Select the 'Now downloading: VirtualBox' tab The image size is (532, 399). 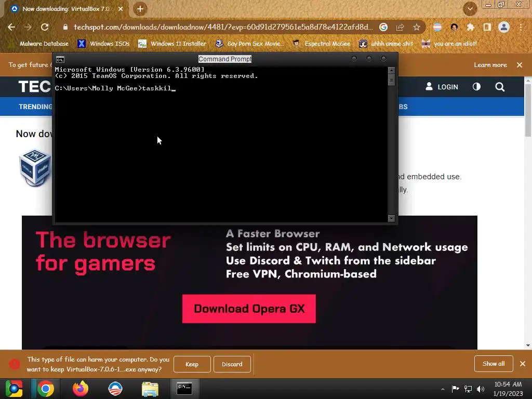(x=66, y=9)
